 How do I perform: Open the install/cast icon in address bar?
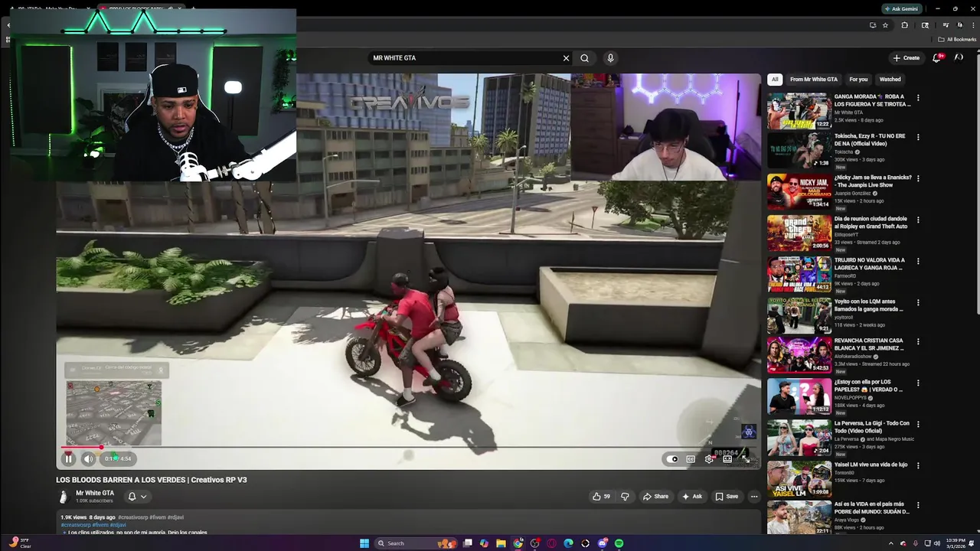click(873, 25)
